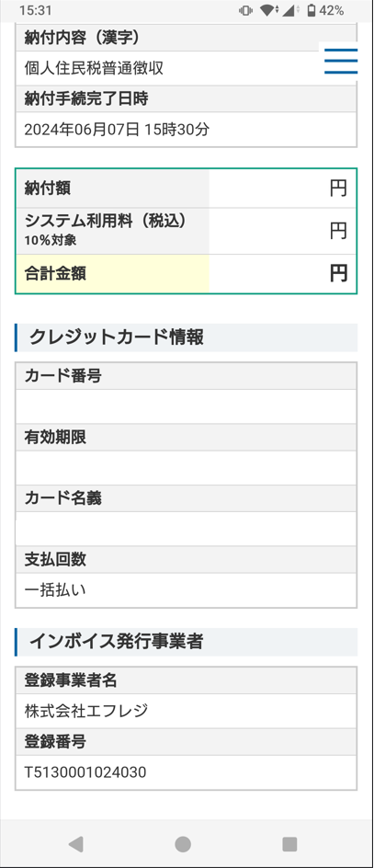Tap the registration number T5130001024030
The height and width of the screenshot is (868, 374).
click(85, 772)
